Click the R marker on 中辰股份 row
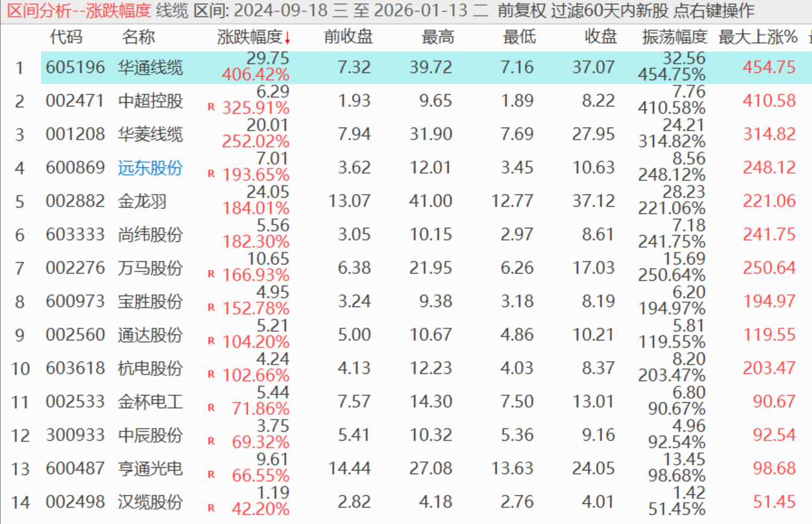 pos(211,441)
